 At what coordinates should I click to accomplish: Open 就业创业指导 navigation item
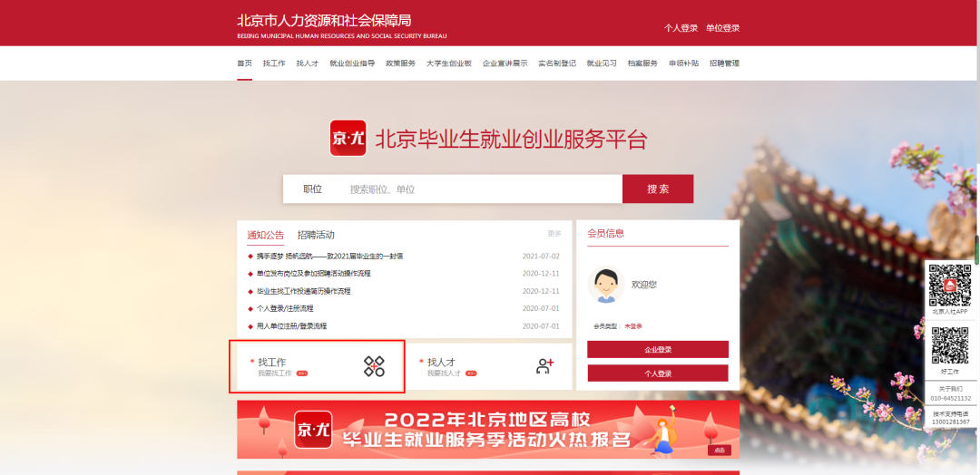click(x=352, y=63)
